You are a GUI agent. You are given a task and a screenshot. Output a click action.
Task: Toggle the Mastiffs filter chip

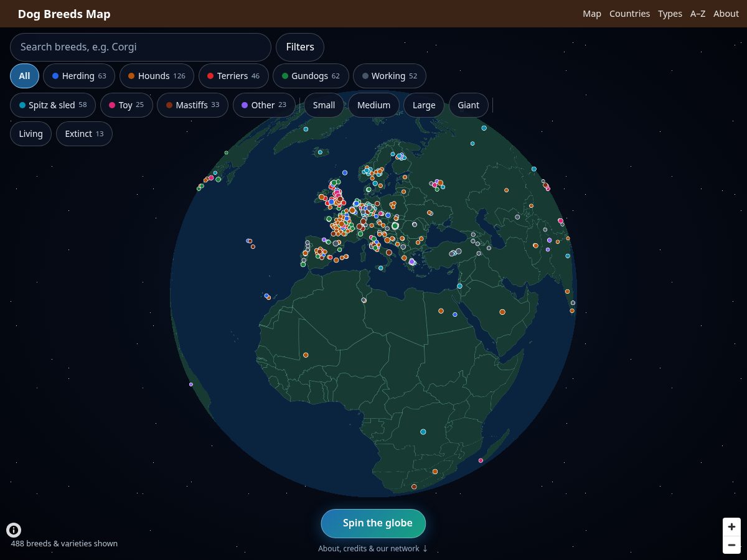(192, 105)
